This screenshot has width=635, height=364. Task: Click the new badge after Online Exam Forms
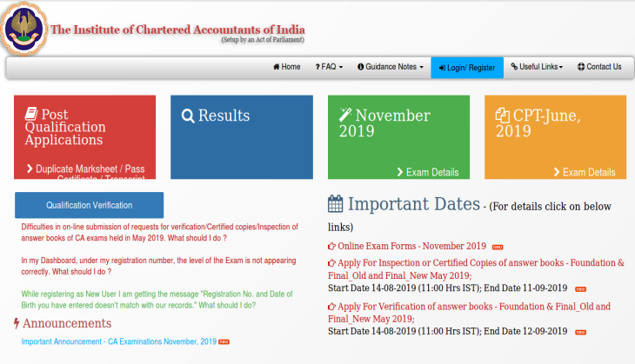click(498, 247)
